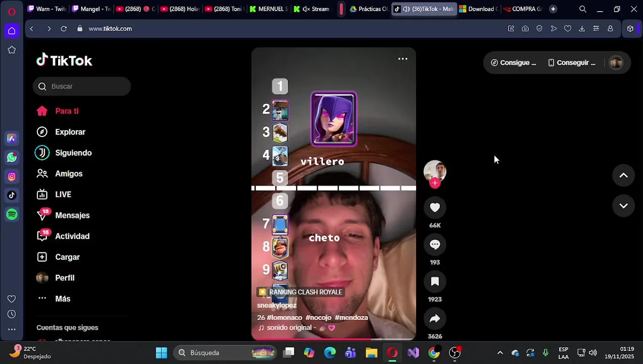This screenshot has height=364, width=643.
Task: Open volume control in system tray
Action: (x=592, y=353)
